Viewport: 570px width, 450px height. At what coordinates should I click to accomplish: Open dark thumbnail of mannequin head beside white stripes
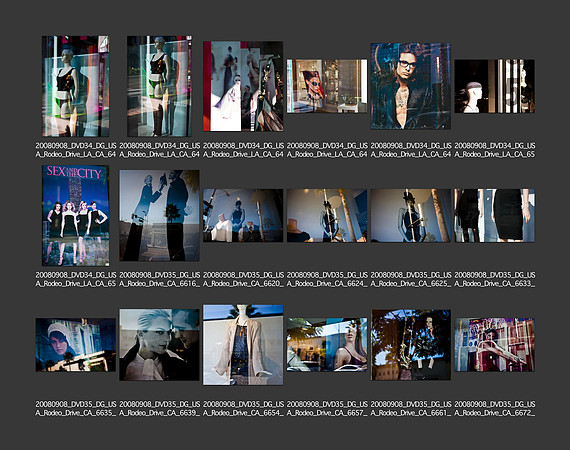pos(494,86)
